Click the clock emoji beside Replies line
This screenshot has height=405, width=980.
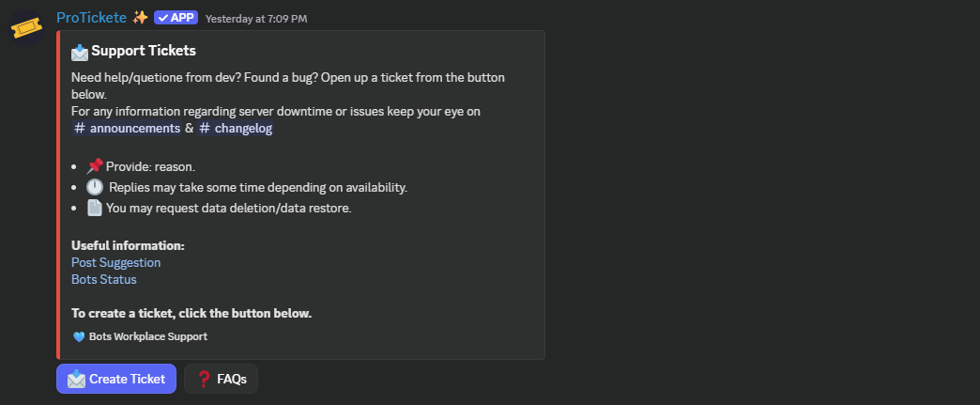95,187
